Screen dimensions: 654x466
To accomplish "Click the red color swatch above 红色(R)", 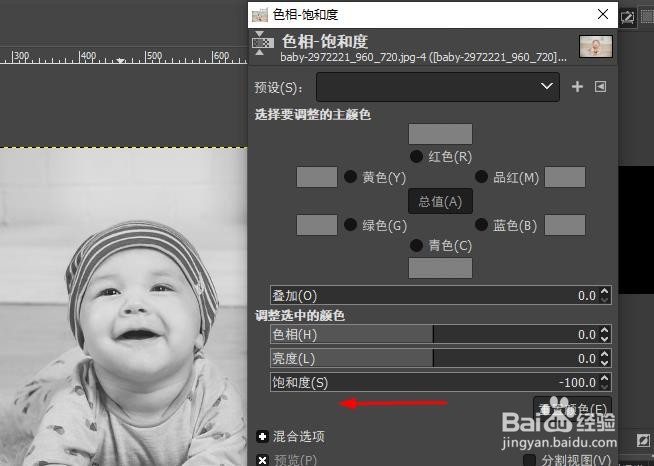I will [440, 134].
